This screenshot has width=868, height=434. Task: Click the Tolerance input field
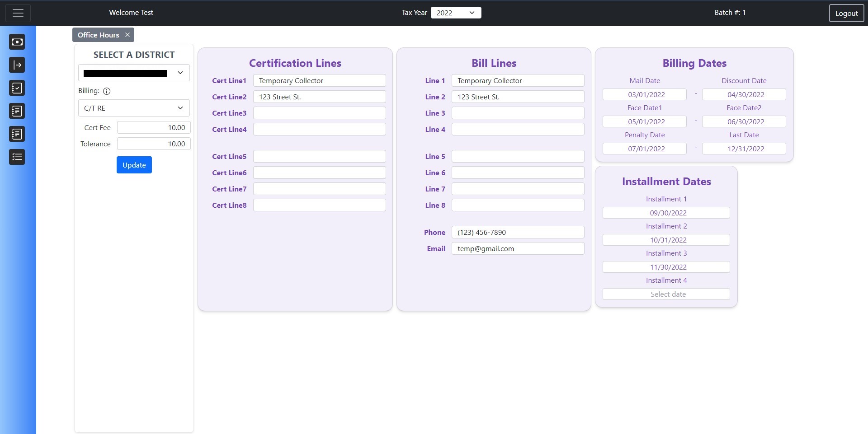pyautogui.click(x=154, y=144)
